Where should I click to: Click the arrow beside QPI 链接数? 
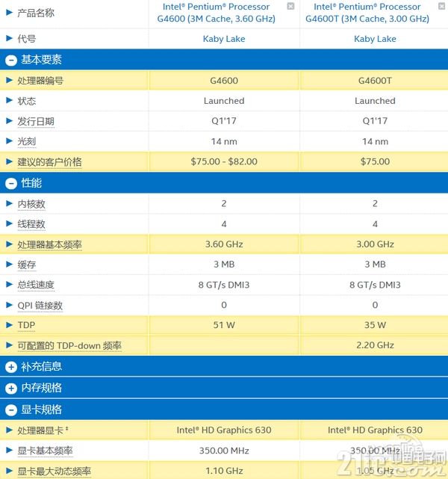pos(9,305)
